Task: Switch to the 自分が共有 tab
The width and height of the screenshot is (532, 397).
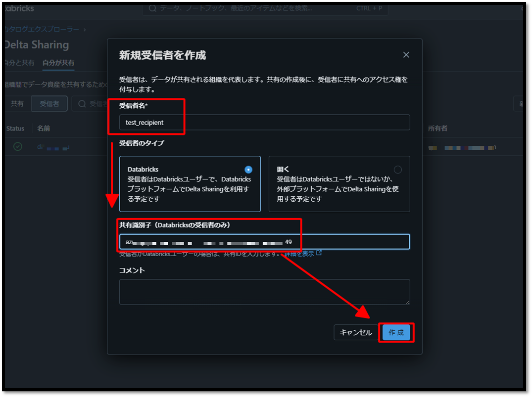Action: (58, 63)
